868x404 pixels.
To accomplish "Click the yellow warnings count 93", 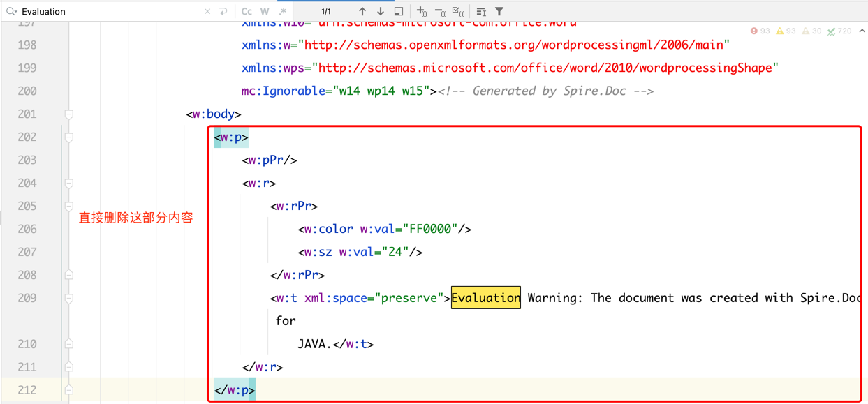I will 786,31.
